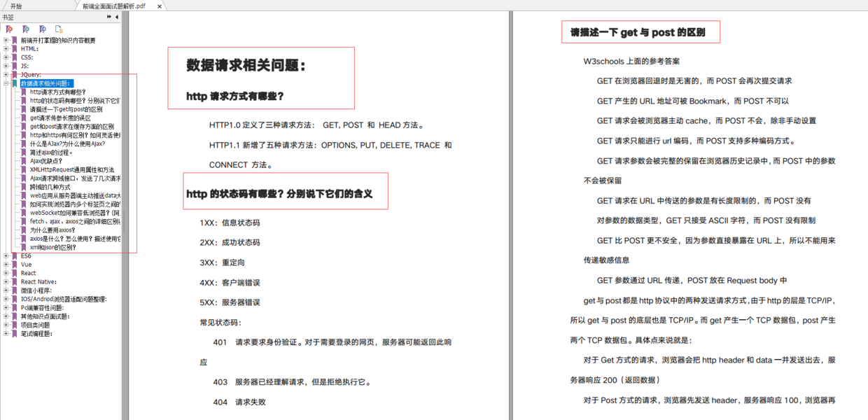
Task: Open bookmark XMLHttpRequest通用属性和方法
Action: pyautogui.click(x=72, y=169)
